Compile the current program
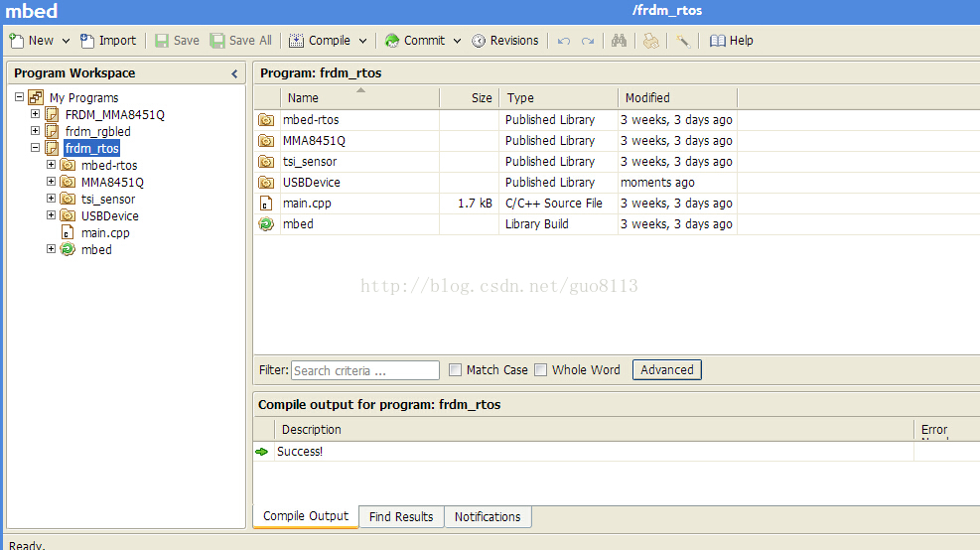This screenshot has width=980, height=550. pyautogui.click(x=320, y=41)
